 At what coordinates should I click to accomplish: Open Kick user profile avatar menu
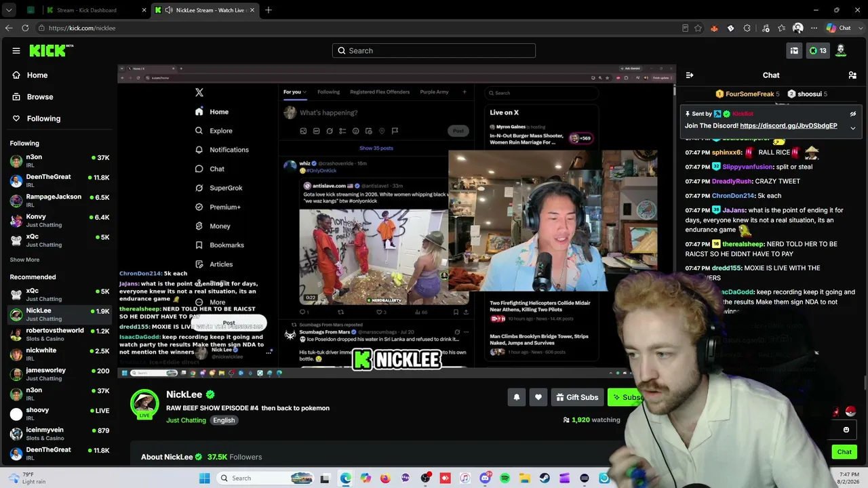point(841,51)
